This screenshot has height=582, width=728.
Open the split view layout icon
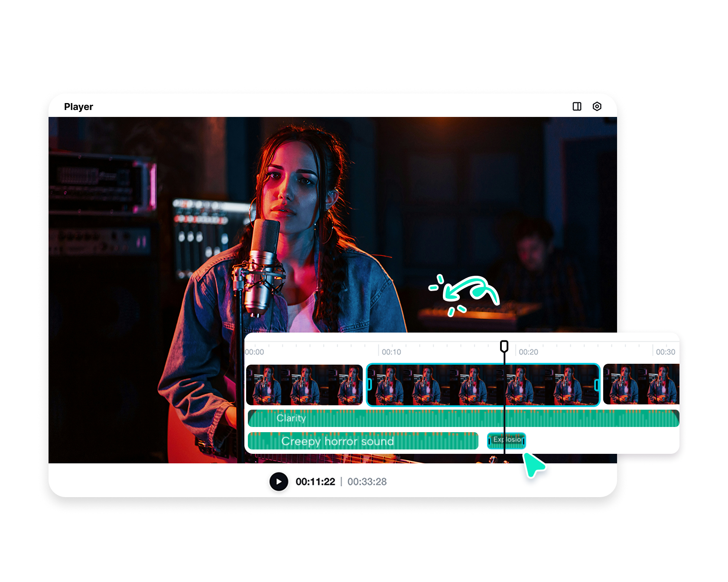pos(577,107)
